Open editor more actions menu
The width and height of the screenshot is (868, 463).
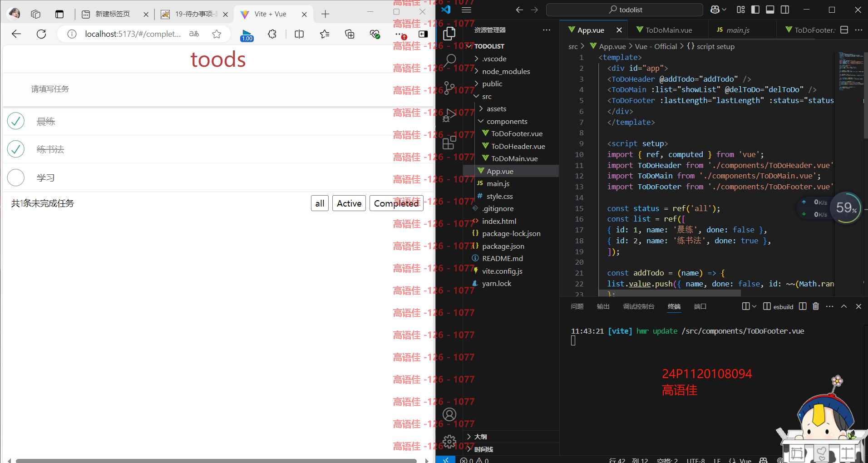tap(858, 30)
